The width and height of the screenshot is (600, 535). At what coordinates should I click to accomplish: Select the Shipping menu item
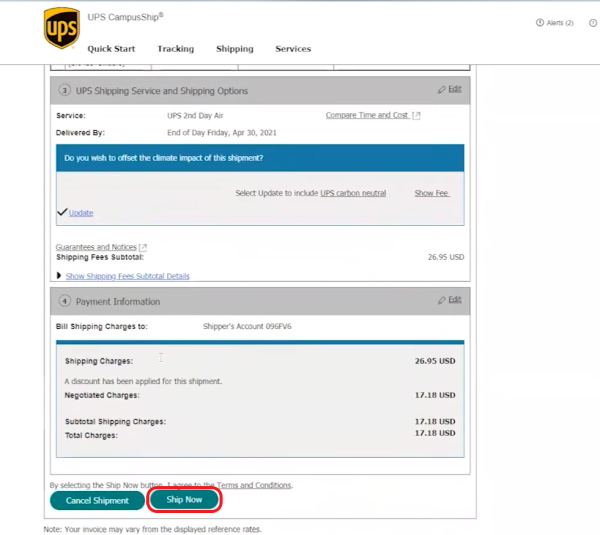(x=235, y=49)
